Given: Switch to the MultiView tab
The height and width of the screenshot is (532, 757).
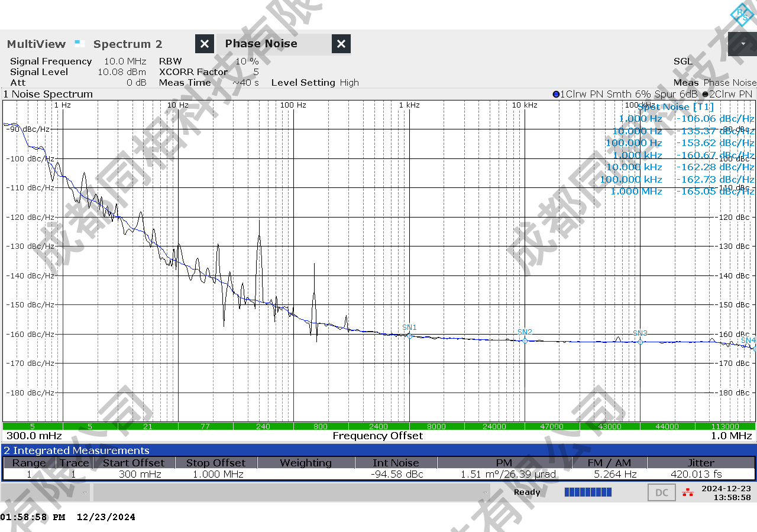Looking at the screenshot, I should (x=37, y=44).
